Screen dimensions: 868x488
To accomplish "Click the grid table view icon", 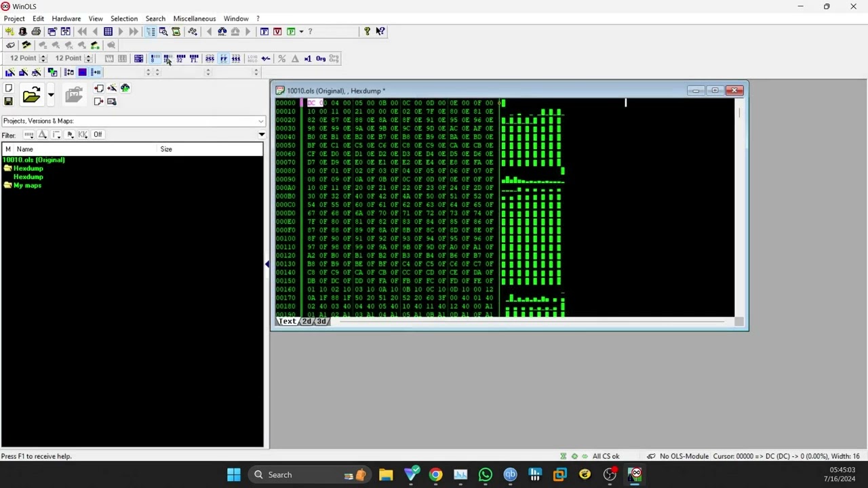I will [108, 31].
